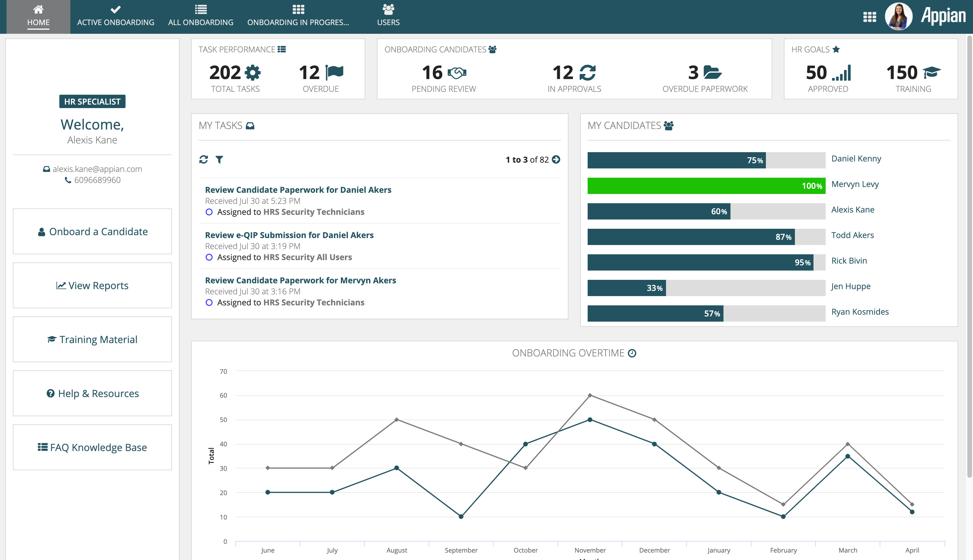Click the Overdue Paperwork folder icon
The image size is (973, 560).
pos(712,72)
